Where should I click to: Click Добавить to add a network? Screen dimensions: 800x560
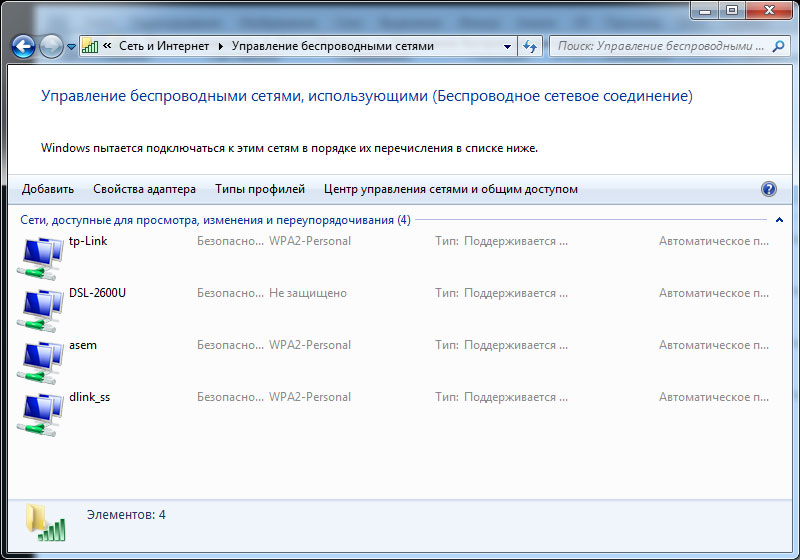pos(48,189)
